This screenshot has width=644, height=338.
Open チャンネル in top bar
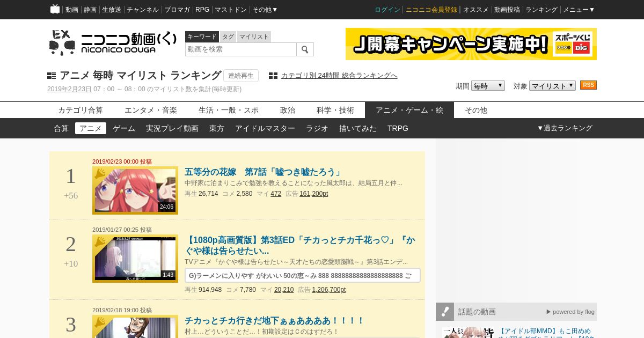[x=143, y=10]
